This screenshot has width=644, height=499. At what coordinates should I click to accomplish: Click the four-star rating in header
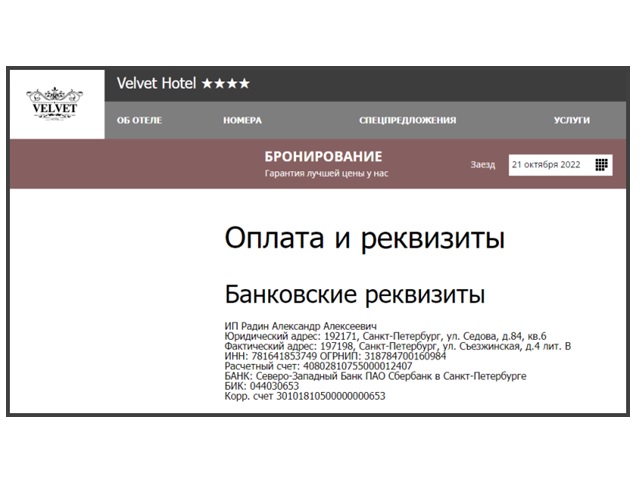pos(226,84)
